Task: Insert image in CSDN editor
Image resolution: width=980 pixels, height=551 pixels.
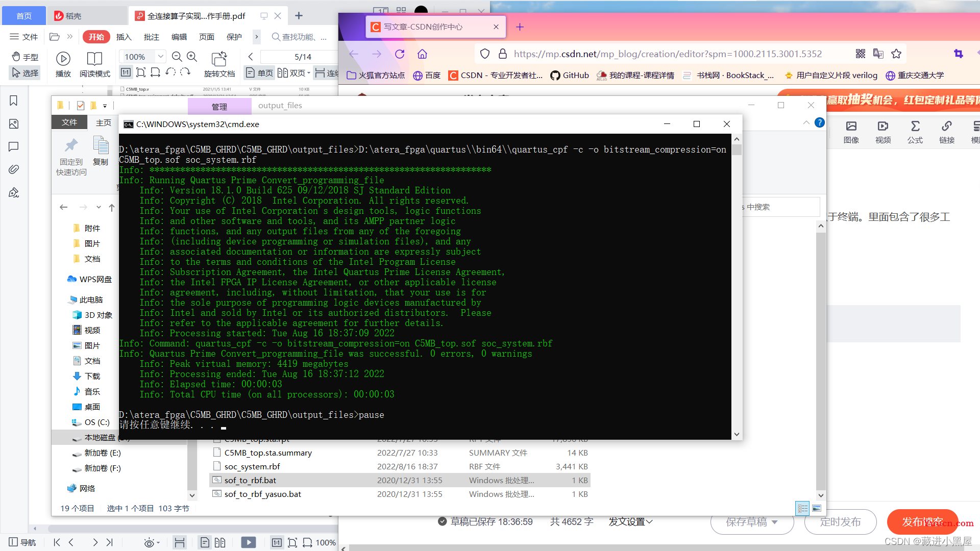Action: coord(851,132)
